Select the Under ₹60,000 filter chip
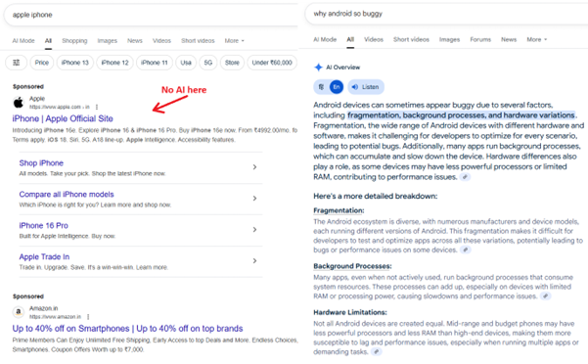This screenshot has width=588, height=364. click(272, 63)
